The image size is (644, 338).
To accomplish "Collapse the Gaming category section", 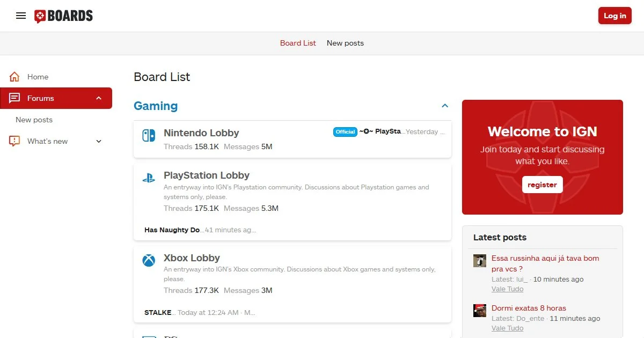I will [x=445, y=106].
